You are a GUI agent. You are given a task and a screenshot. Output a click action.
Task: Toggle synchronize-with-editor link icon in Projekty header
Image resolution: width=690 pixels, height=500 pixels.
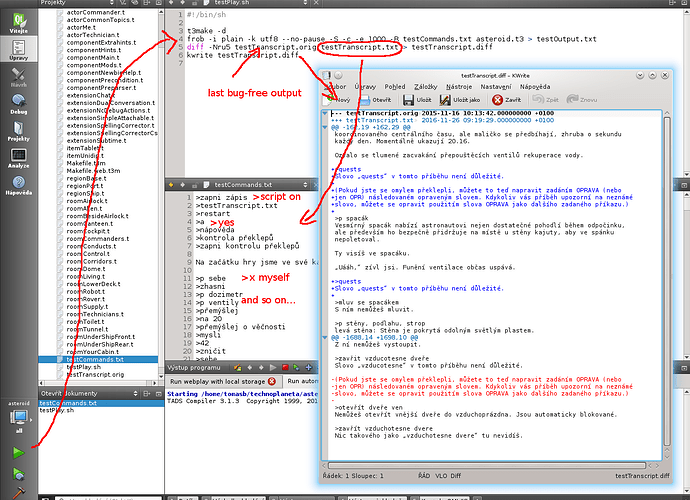click(135, 3)
